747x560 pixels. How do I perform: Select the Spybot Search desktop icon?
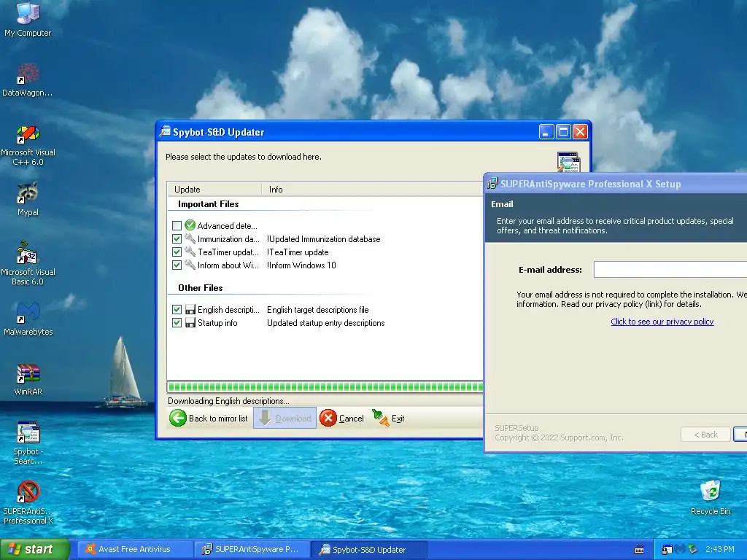(28, 443)
